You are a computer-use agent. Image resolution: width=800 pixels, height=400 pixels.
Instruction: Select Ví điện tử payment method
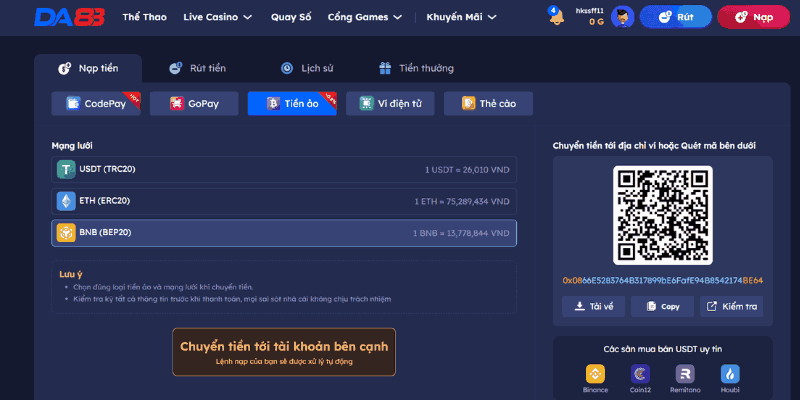tap(390, 104)
